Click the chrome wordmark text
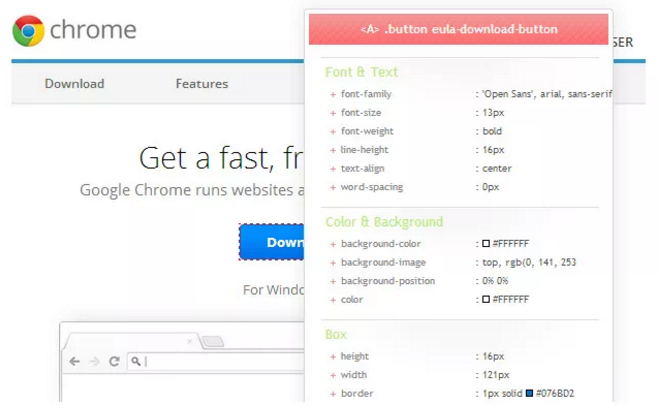 [x=93, y=30]
